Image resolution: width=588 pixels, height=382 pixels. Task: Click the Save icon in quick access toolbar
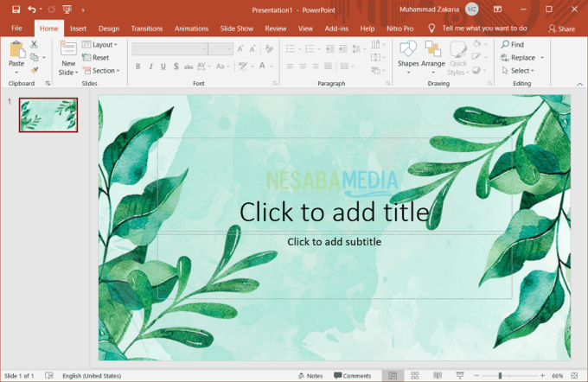pyautogui.click(x=16, y=10)
